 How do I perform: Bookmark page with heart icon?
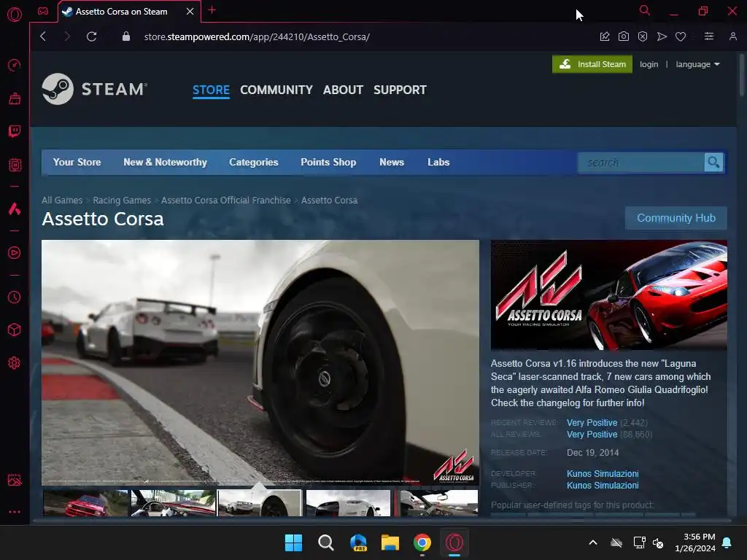pos(681,36)
